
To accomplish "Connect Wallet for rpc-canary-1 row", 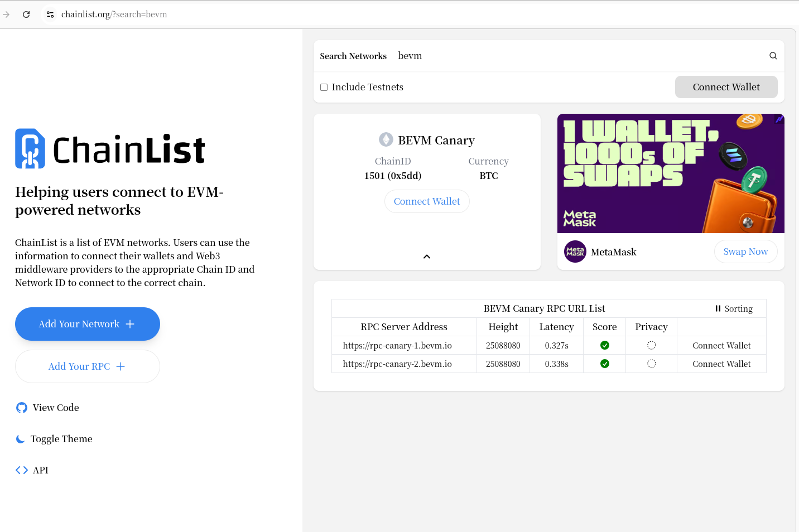I will [721, 345].
